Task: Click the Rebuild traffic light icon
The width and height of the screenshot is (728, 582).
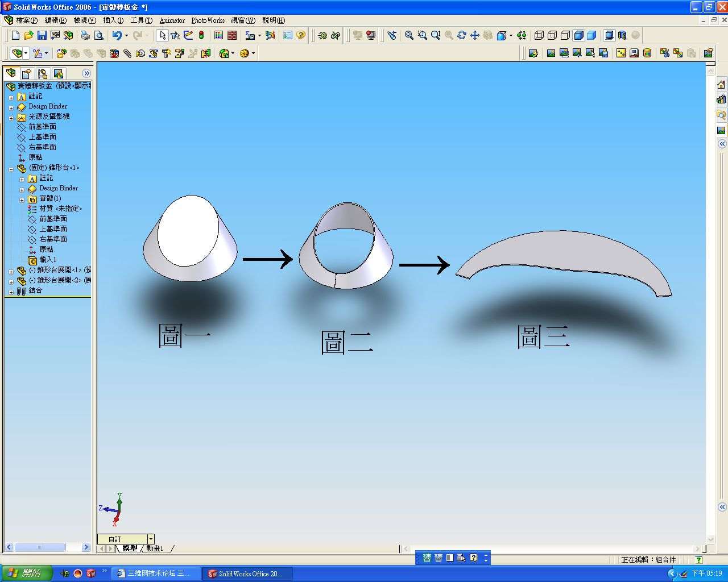Action: pos(201,35)
